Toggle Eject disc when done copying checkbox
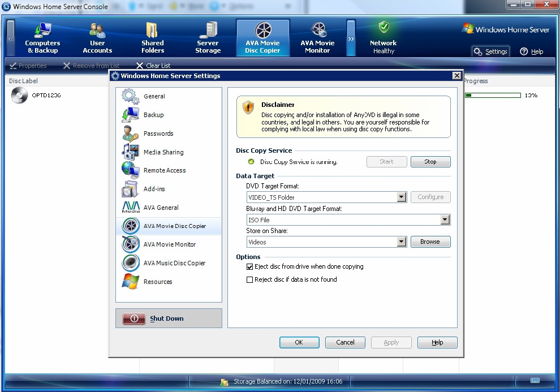This screenshot has height=392, width=560. [x=249, y=266]
